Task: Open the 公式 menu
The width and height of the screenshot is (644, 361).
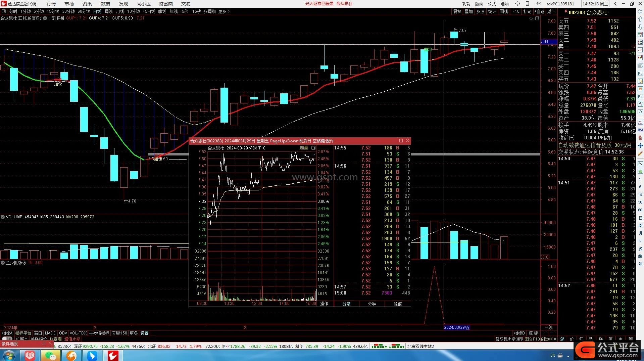Action: [x=492, y=4]
